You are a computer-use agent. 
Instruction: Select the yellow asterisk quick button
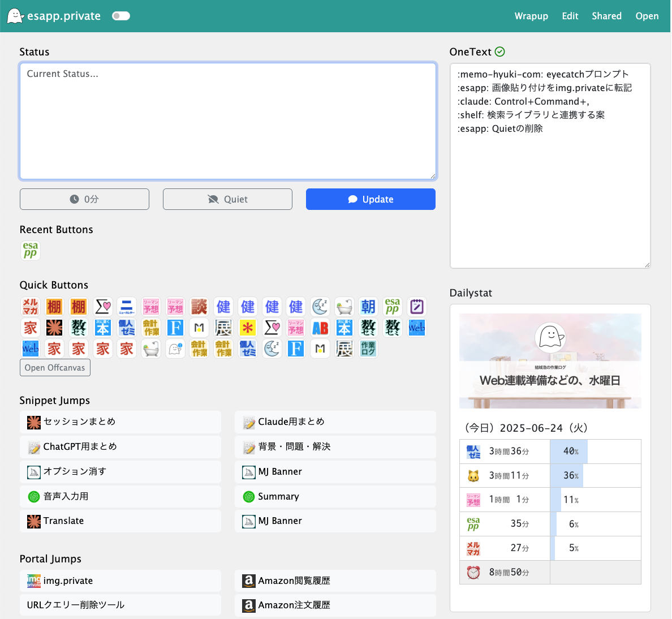coord(247,328)
